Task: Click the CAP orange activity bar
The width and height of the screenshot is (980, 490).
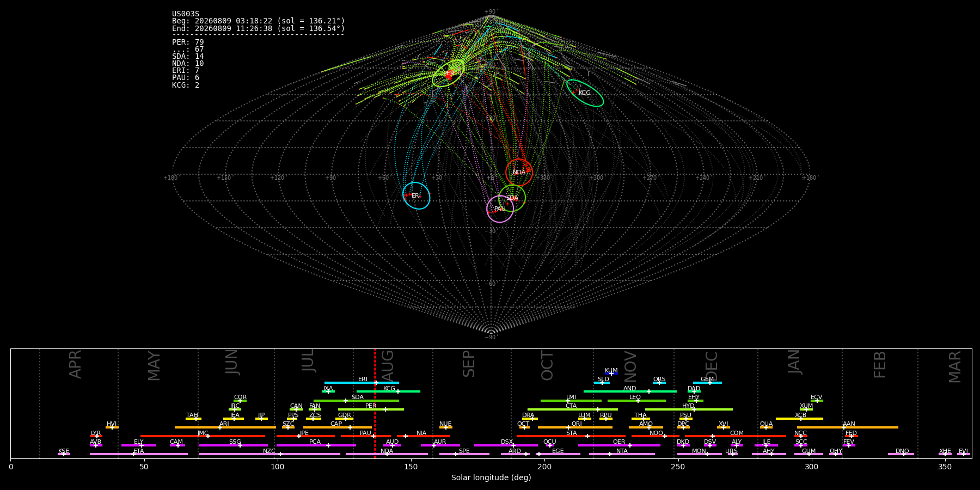Action: coord(338,427)
